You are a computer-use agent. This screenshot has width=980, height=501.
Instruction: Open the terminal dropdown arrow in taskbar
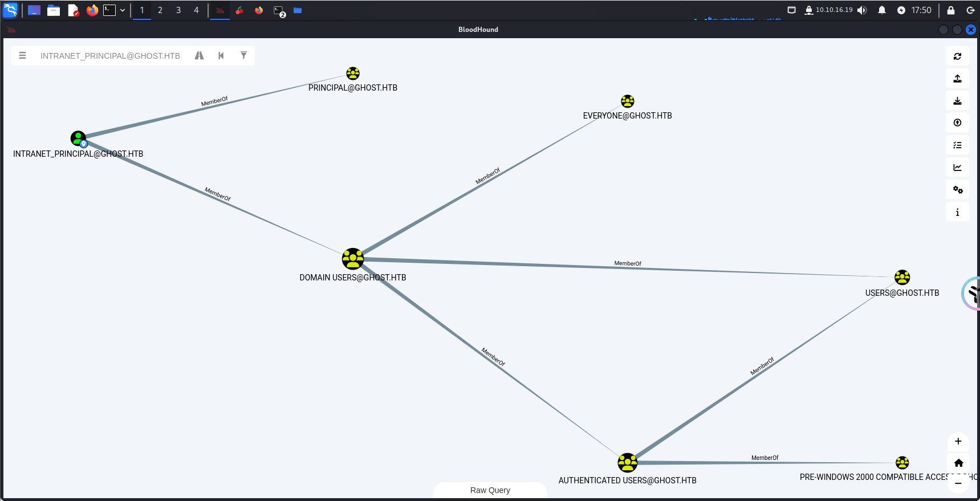tap(123, 10)
